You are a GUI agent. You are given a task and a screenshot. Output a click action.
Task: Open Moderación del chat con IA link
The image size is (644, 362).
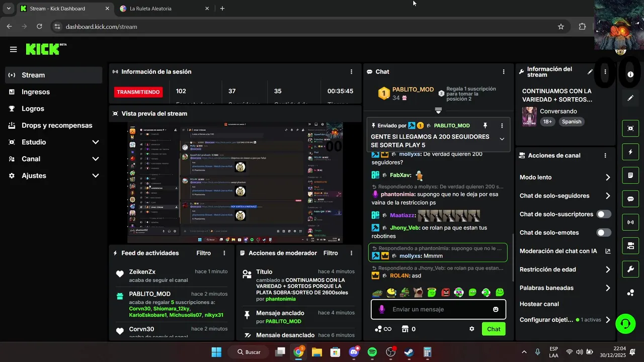pyautogui.click(x=565, y=251)
